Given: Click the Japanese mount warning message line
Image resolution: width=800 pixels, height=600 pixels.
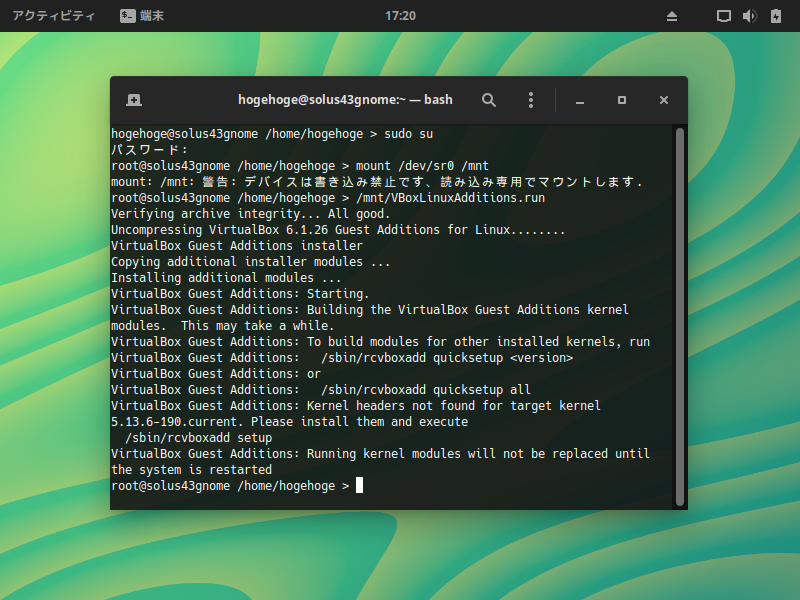Looking at the screenshot, I should 376,182.
